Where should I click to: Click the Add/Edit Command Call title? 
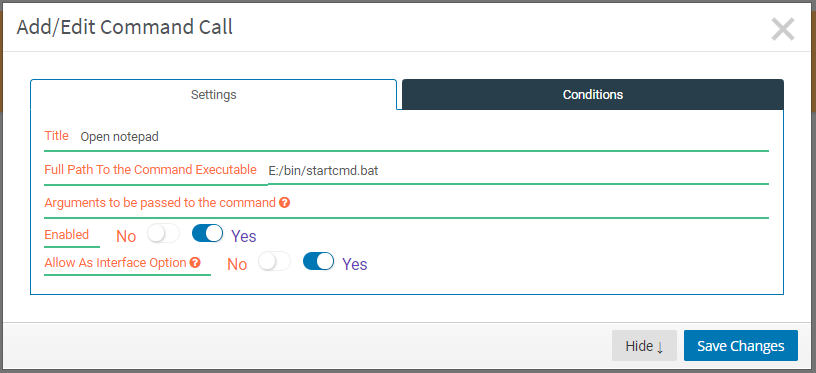pyautogui.click(x=124, y=27)
